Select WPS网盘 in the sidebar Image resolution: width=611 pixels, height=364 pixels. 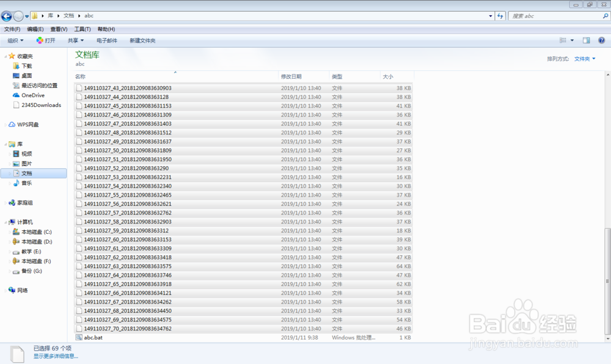pyautogui.click(x=27, y=125)
